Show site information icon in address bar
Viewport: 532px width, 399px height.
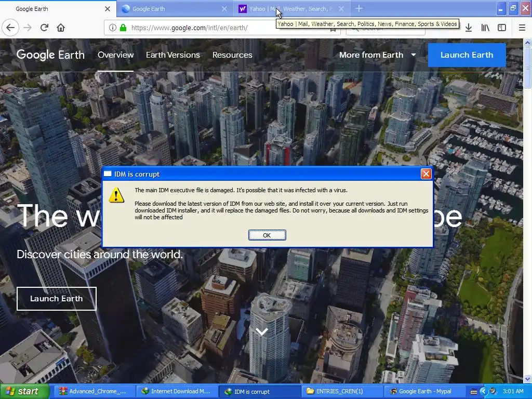(x=113, y=28)
